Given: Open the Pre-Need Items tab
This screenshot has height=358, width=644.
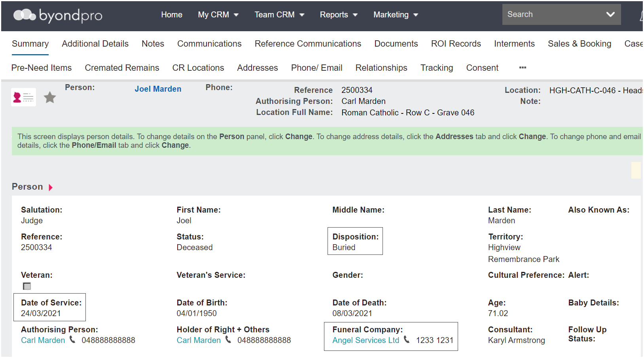Looking at the screenshot, I should click(x=42, y=68).
